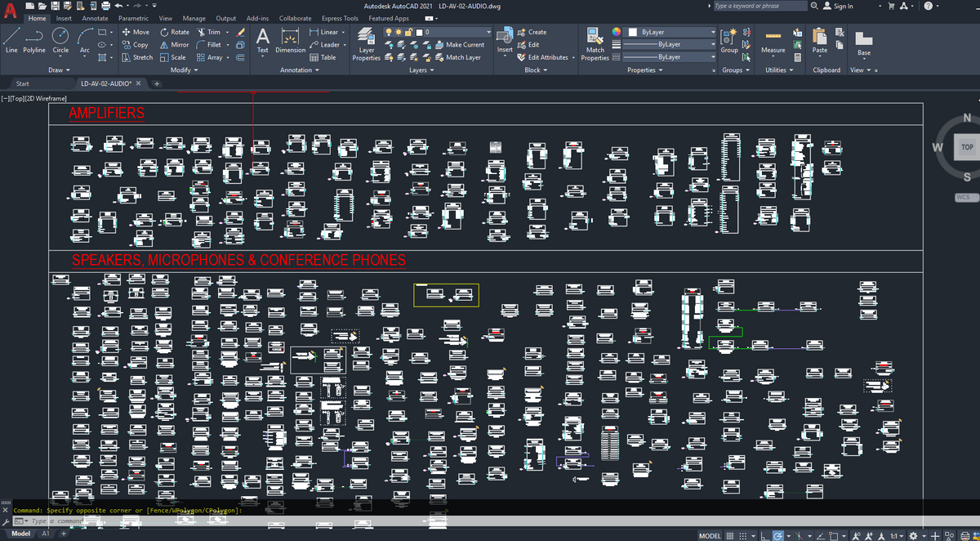This screenshot has height=541, width=980.
Task: Expand the Annotation panel
Action: click(299, 70)
